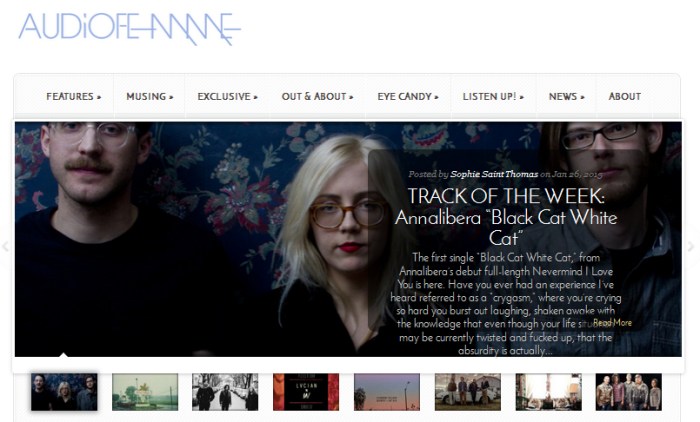The image size is (700, 422).
Task: Select the green landscape thumbnail
Action: (x=145, y=392)
